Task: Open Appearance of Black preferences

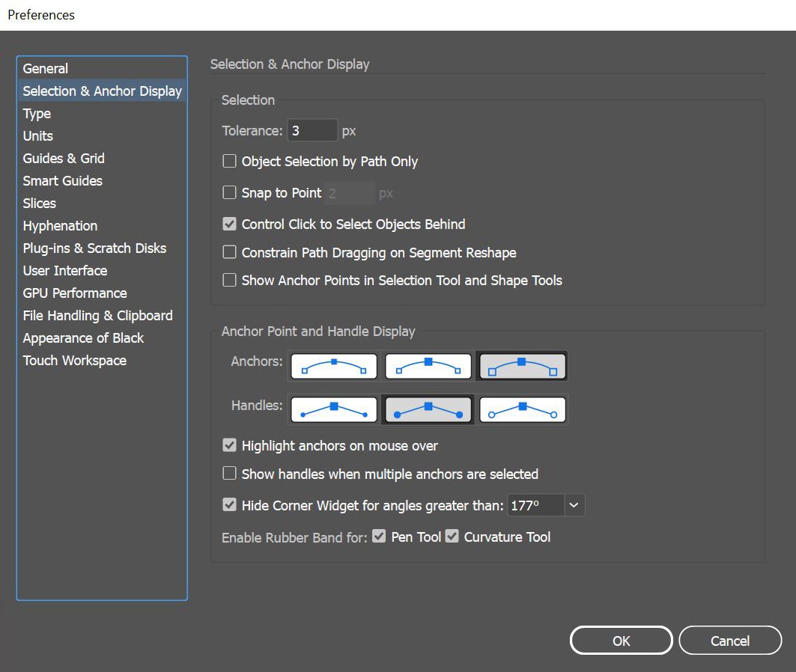Action: [x=102, y=337]
